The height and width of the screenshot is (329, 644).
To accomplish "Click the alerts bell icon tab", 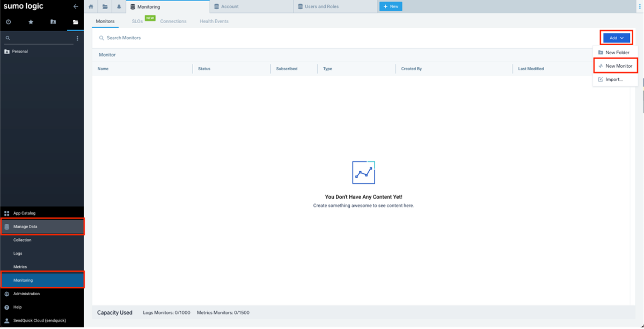I will (x=119, y=6).
